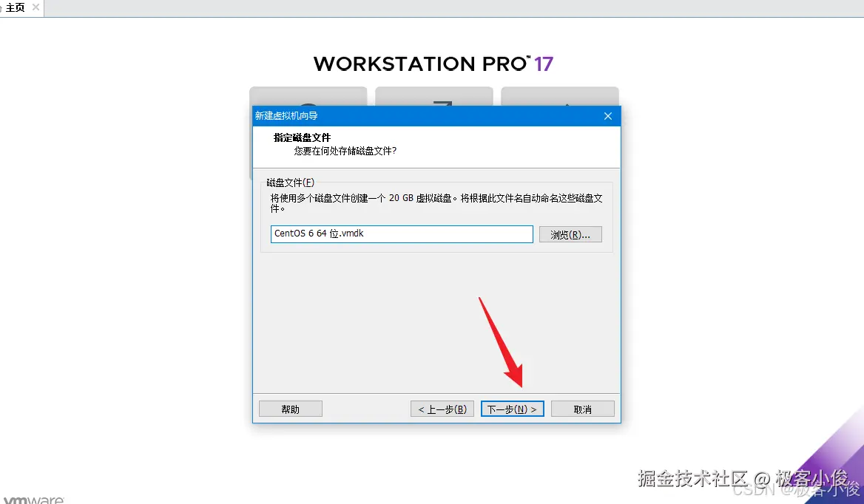
Task: Click the 新建虚拟机向导 title bar text
Action: tap(286, 115)
